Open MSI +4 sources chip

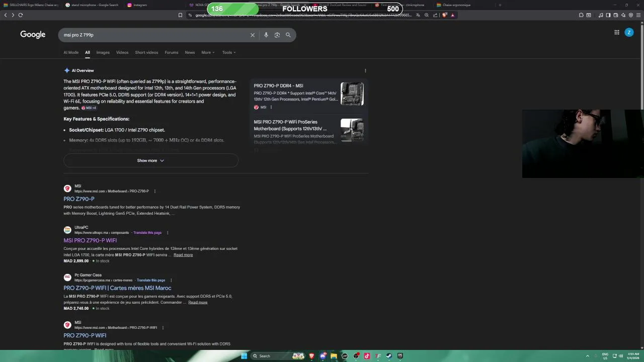[89, 108]
